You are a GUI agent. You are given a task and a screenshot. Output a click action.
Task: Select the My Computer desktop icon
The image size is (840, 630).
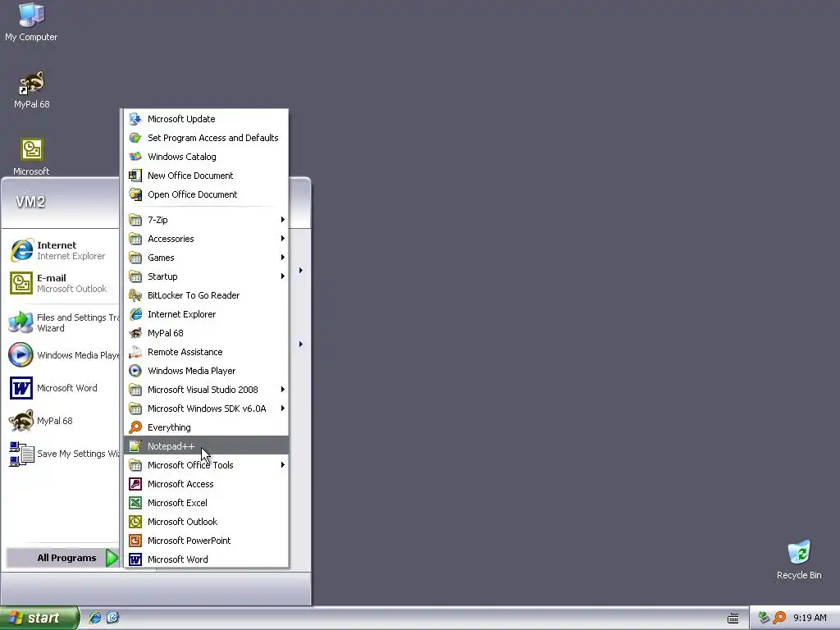pos(31,22)
